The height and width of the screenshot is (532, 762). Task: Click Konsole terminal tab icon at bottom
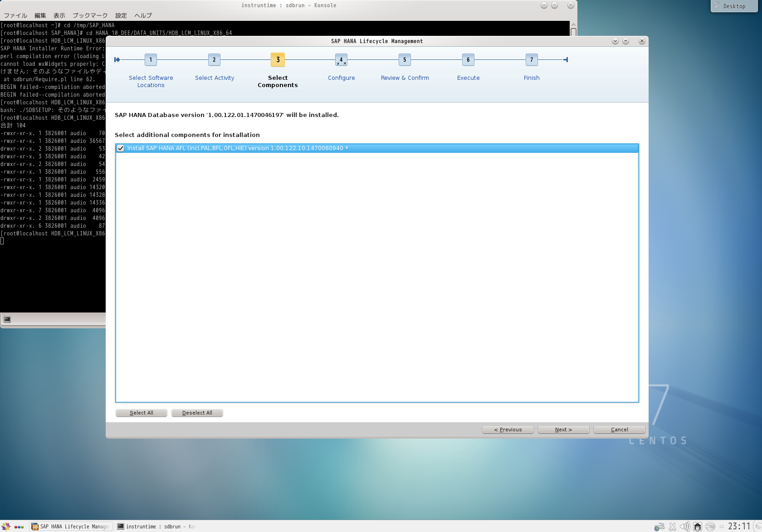pos(7,319)
